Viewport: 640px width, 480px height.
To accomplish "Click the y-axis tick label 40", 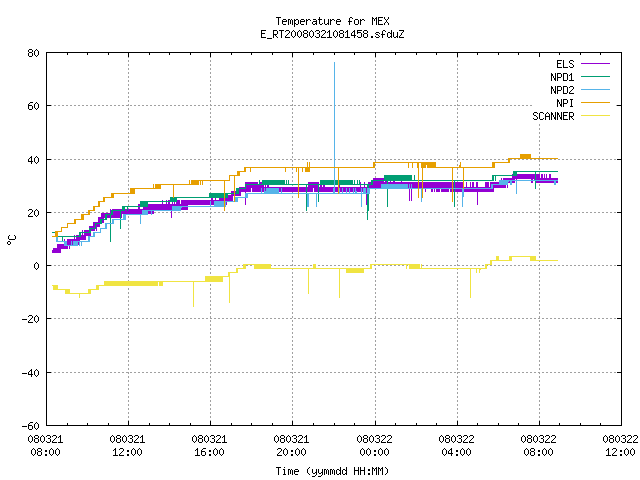I will point(33,160).
